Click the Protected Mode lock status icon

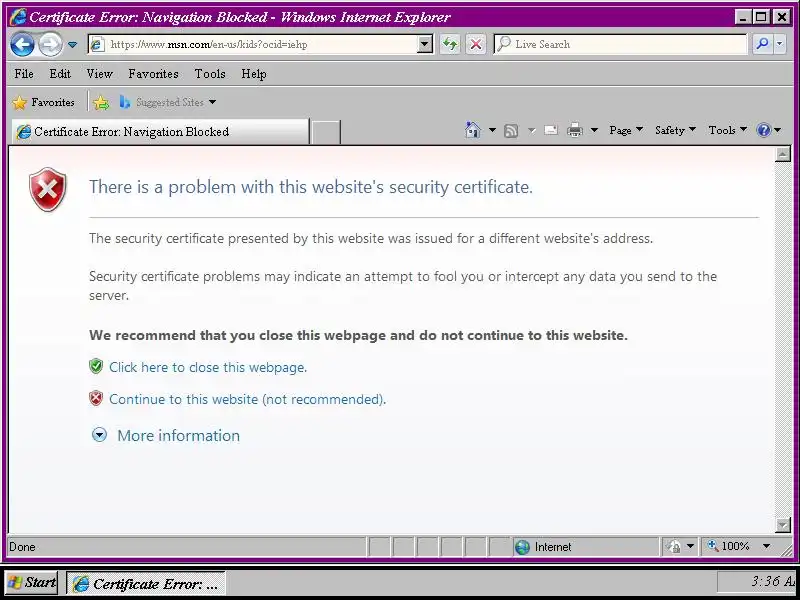(x=673, y=547)
